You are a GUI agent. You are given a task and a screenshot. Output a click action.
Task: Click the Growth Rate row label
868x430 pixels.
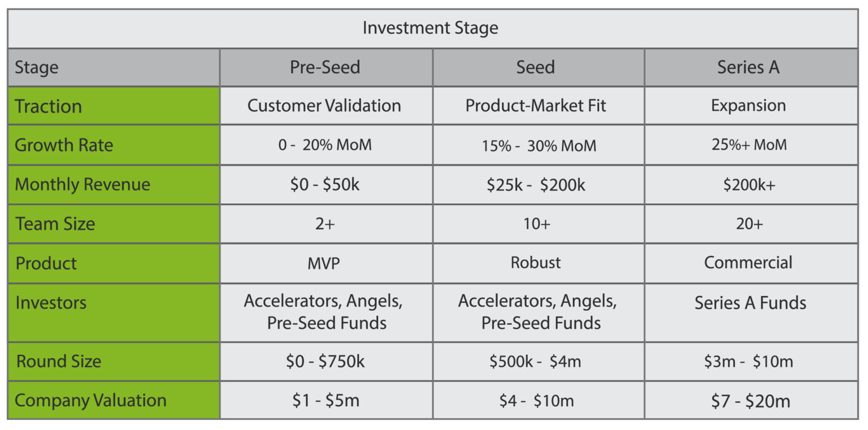(64, 145)
